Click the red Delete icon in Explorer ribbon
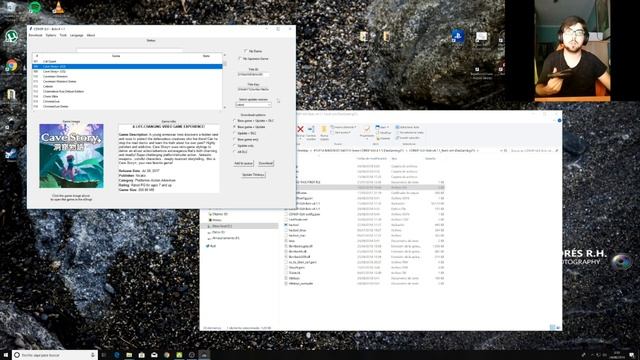Screen dimensions: 640x360 point(300,129)
